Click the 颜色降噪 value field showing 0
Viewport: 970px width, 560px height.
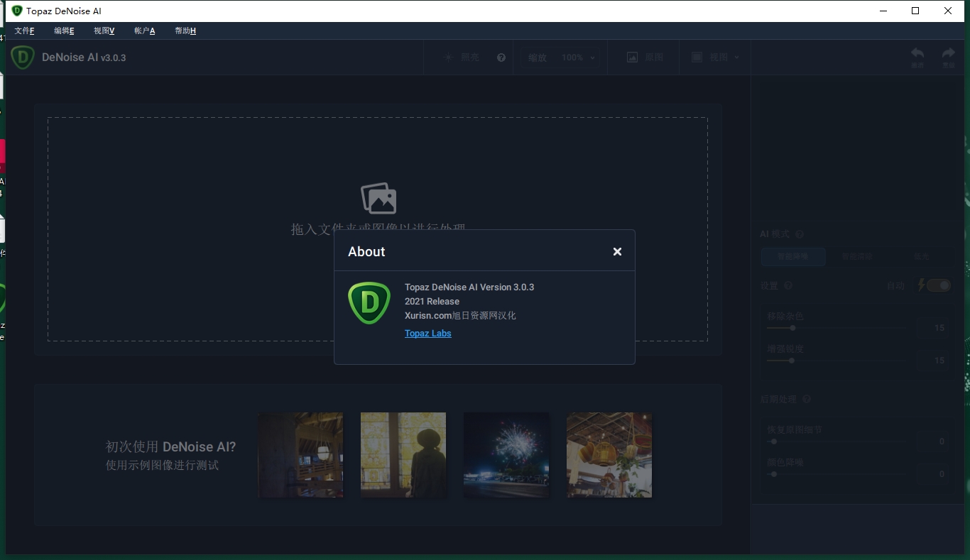point(932,474)
